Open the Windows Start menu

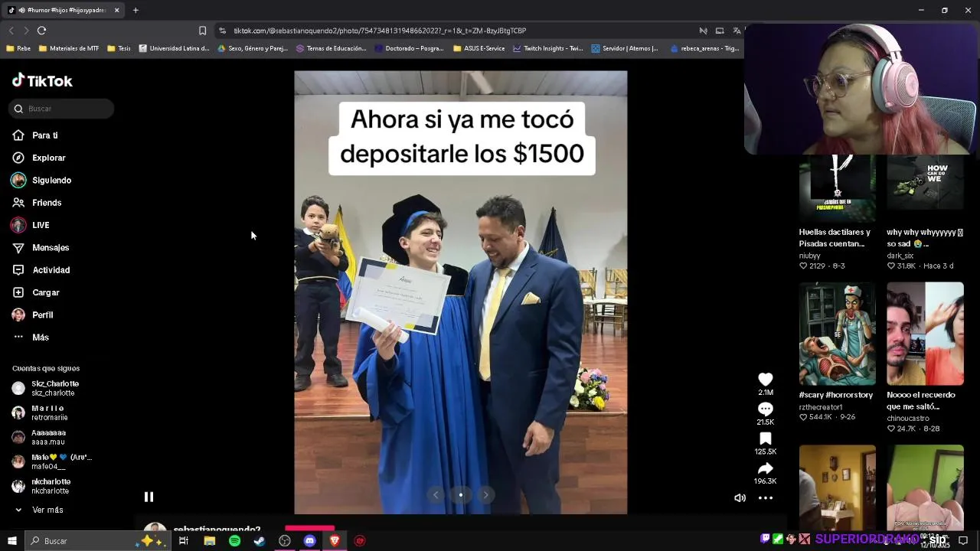(x=11, y=541)
